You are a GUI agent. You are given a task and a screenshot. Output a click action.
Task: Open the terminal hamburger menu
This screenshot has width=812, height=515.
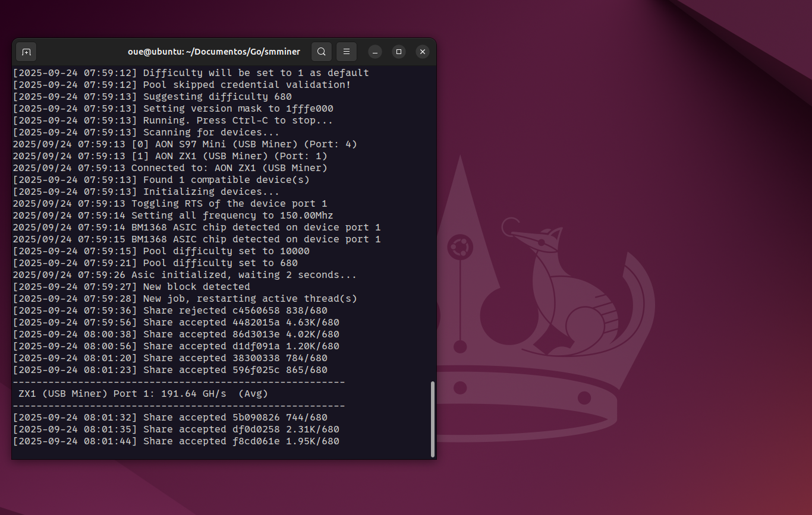[347, 52]
